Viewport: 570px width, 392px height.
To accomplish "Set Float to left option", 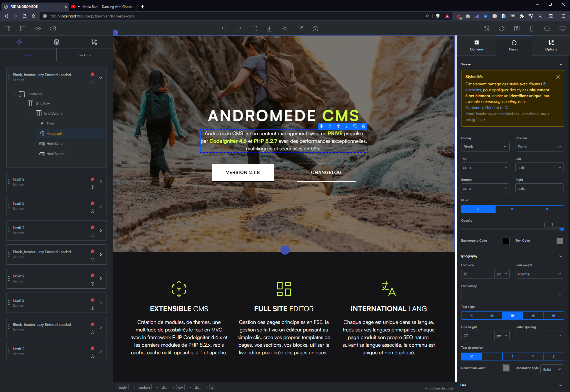I will [512, 209].
